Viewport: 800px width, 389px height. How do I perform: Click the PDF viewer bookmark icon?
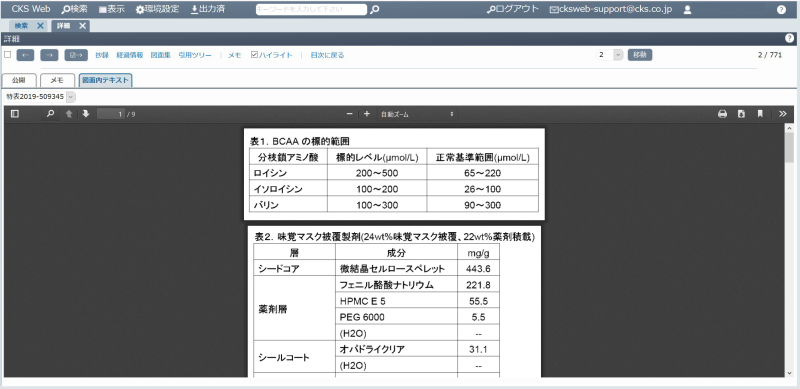pyautogui.click(x=760, y=114)
